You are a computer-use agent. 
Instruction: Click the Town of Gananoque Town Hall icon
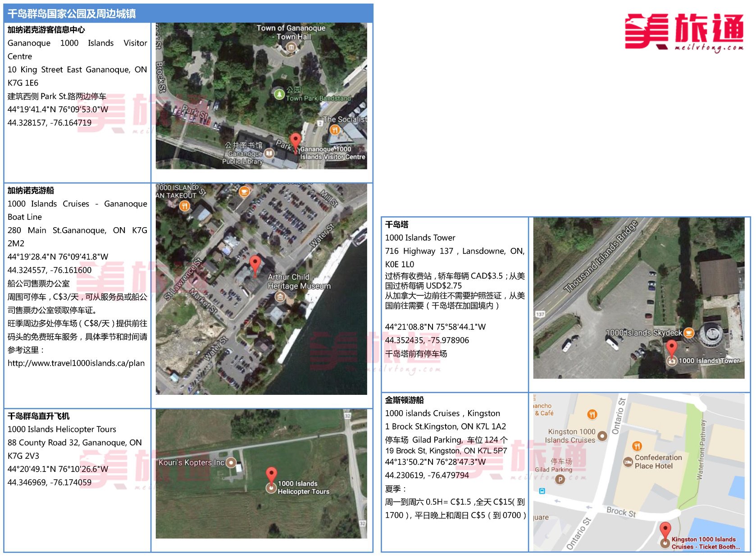click(x=291, y=47)
